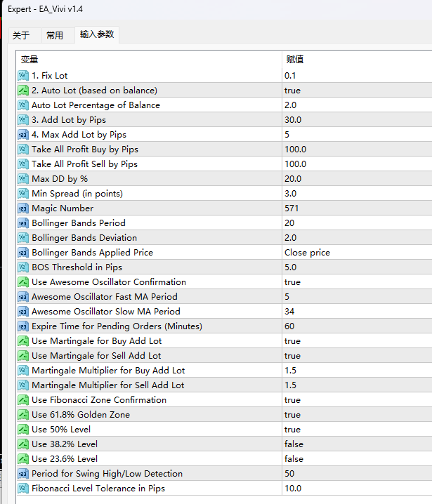Click the 变量 column header
Viewport: 432px width, 504px height.
30,60
